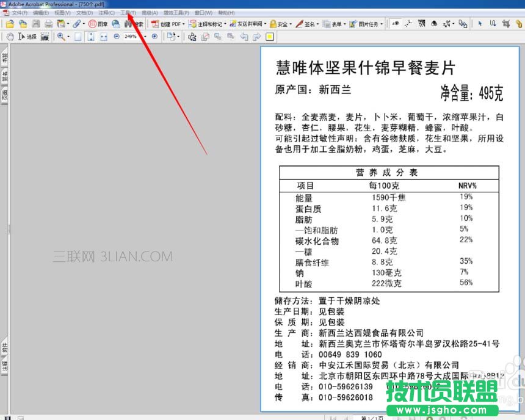Click the Link chain tool icon

[x=519, y=24]
